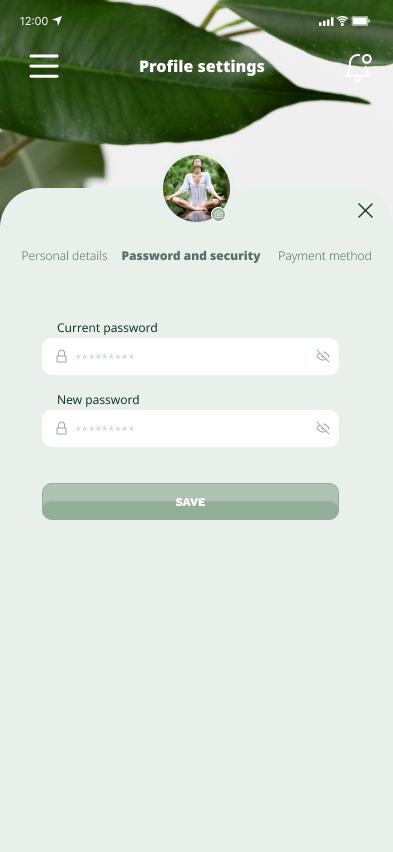
Task: Click the lock icon in New password
Action: point(61,428)
